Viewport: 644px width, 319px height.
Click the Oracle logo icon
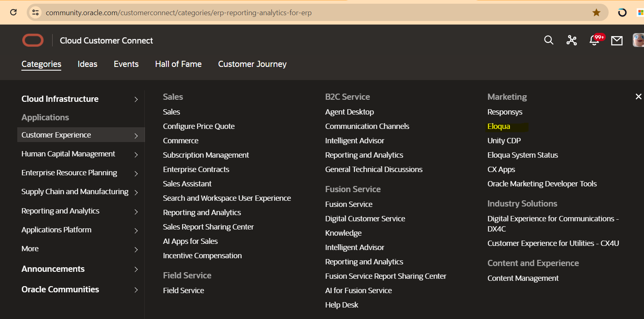point(33,40)
